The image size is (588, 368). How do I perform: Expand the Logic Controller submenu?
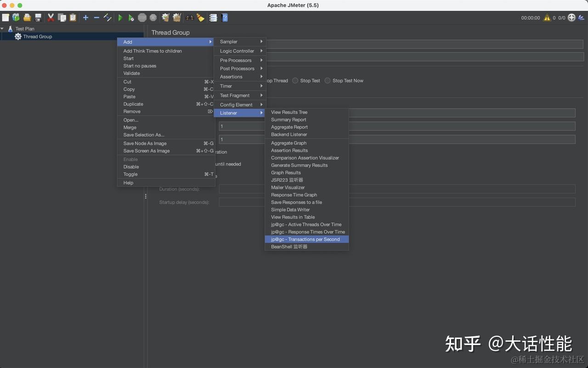coord(239,51)
